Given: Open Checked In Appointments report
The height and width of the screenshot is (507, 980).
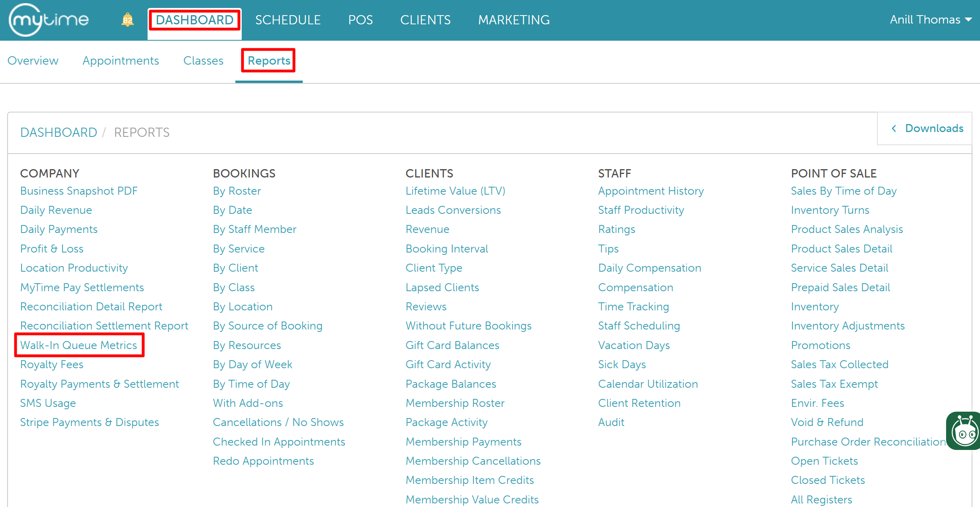Looking at the screenshot, I should coord(279,442).
